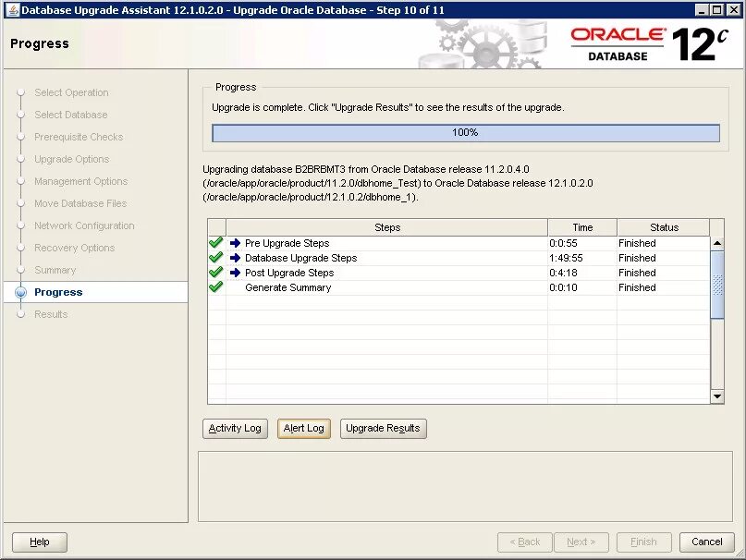The width and height of the screenshot is (746, 560).
Task: Click the Oracle Database 12c logo
Action: (650, 43)
